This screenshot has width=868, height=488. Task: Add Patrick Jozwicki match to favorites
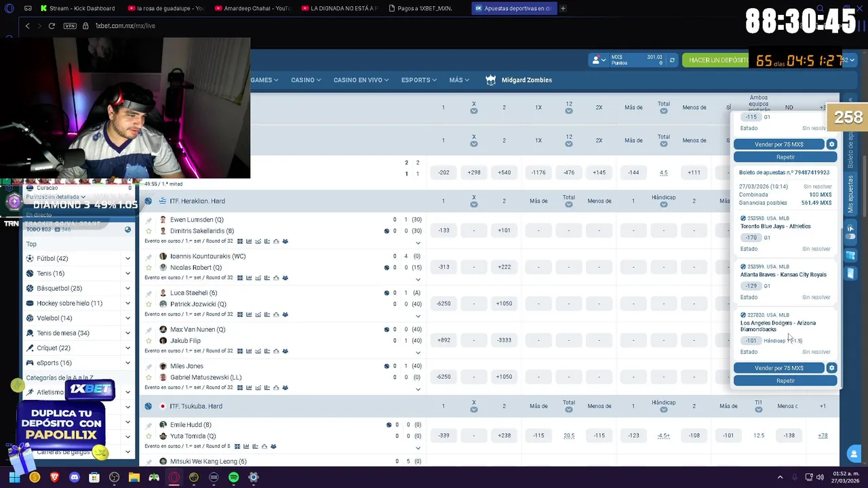[149, 304]
